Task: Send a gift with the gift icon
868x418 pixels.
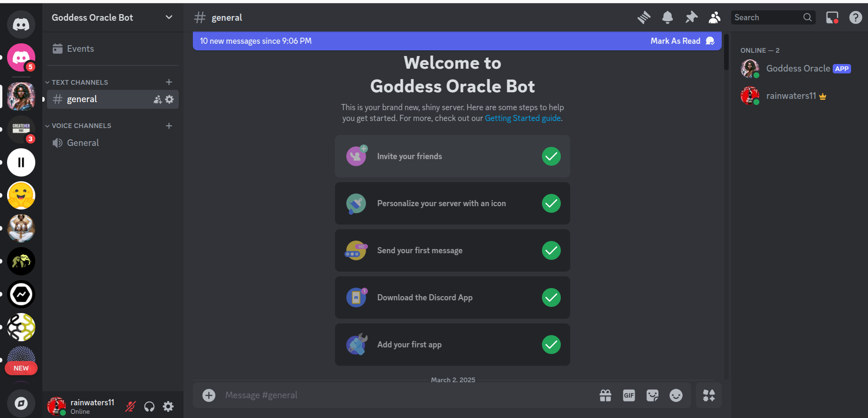Action: click(605, 395)
